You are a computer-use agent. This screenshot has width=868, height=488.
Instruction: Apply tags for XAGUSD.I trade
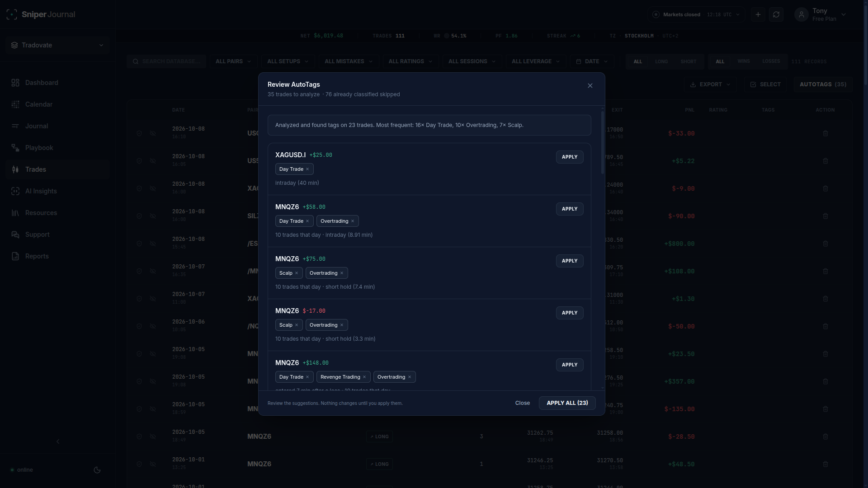(x=570, y=157)
